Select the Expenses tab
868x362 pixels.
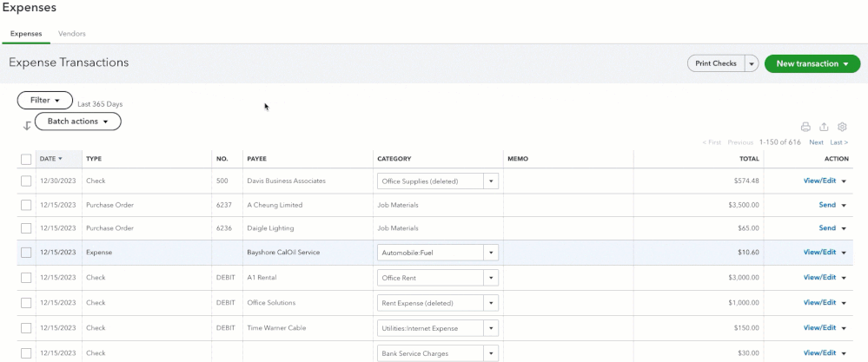tap(26, 34)
